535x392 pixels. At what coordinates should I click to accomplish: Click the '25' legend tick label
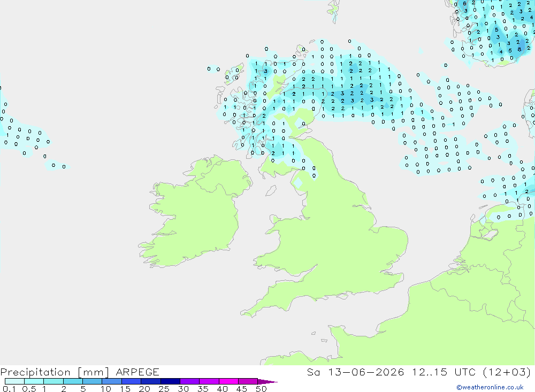(x=164, y=389)
